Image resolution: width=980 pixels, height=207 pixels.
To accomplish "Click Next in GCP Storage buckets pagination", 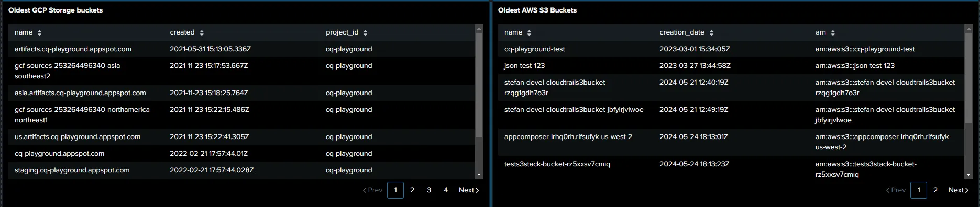I will click(469, 190).
